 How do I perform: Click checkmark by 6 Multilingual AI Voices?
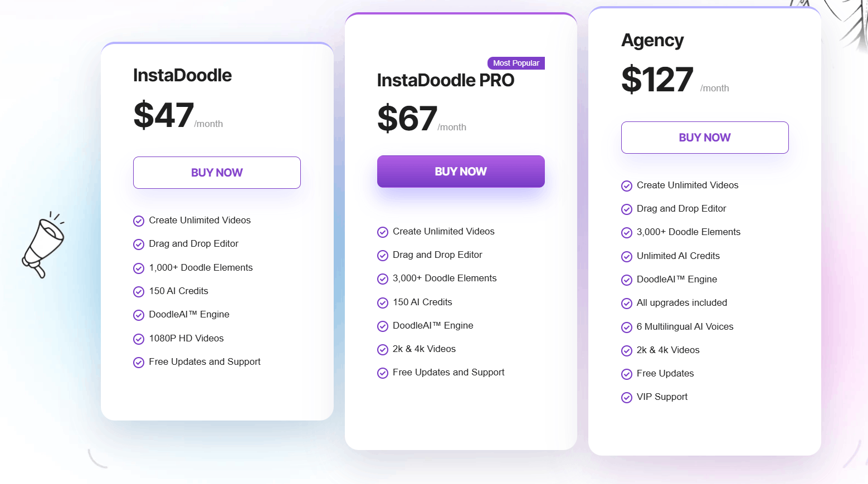627,327
